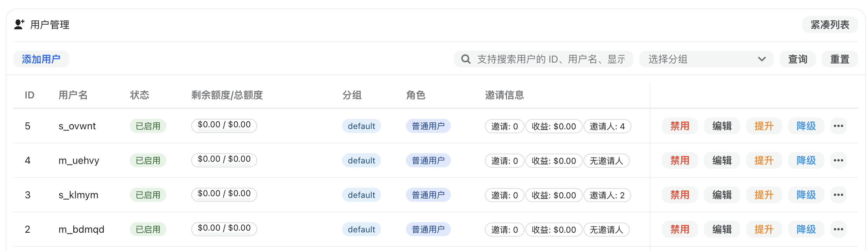Promote user s_klmym with 提升
The image size is (868, 251).
click(x=764, y=195)
